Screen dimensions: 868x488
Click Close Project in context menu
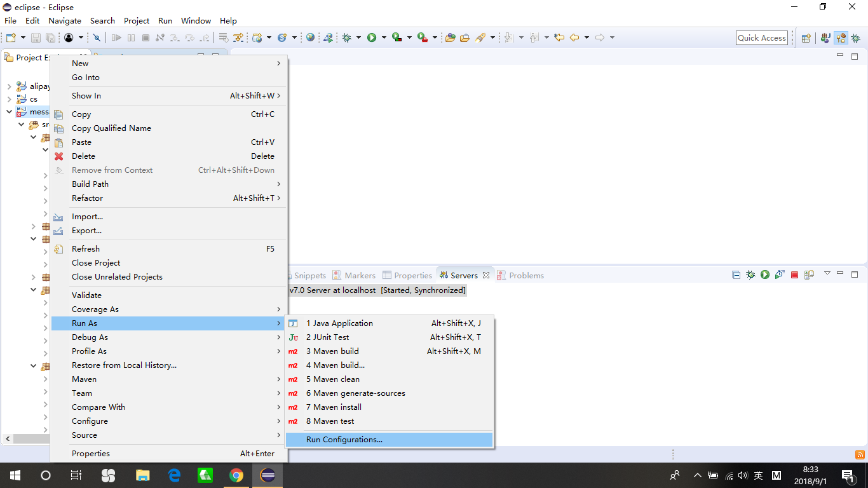168,263
